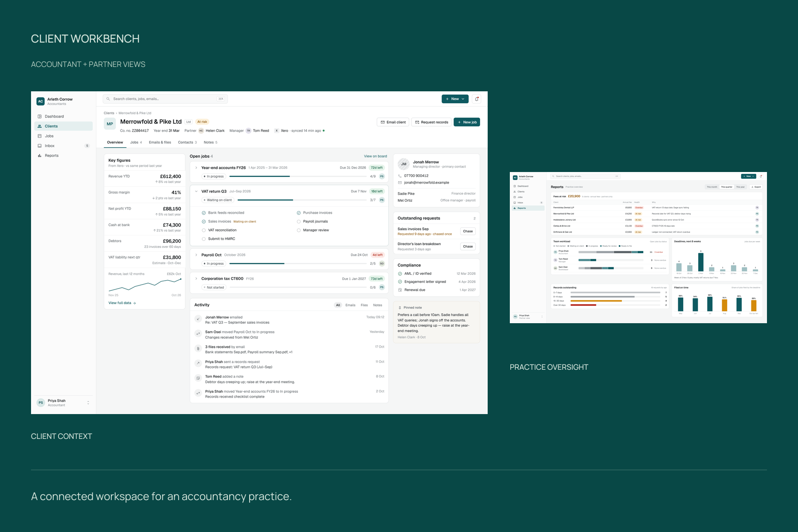The height and width of the screenshot is (532, 798).
Task: Expand Payroll Oct job
Action: coord(196,255)
